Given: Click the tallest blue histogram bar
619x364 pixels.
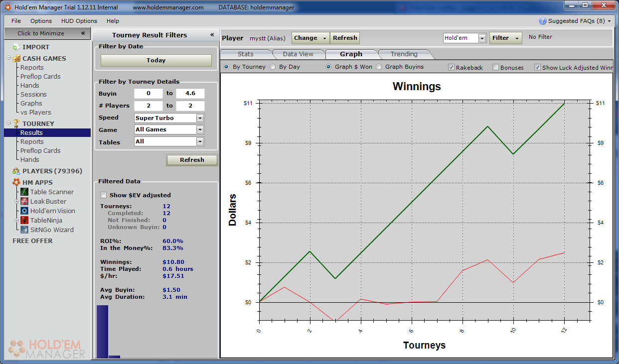Looking at the screenshot, I should (x=102, y=331).
